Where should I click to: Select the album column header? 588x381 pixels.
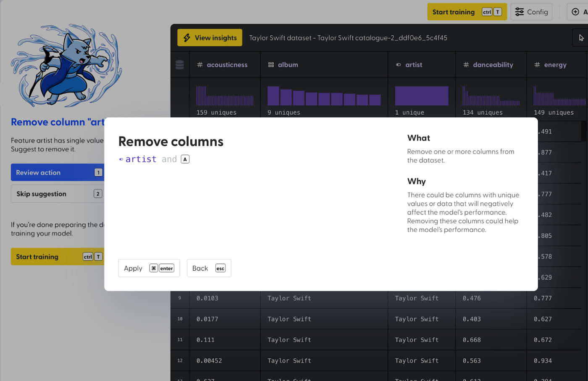(x=324, y=65)
